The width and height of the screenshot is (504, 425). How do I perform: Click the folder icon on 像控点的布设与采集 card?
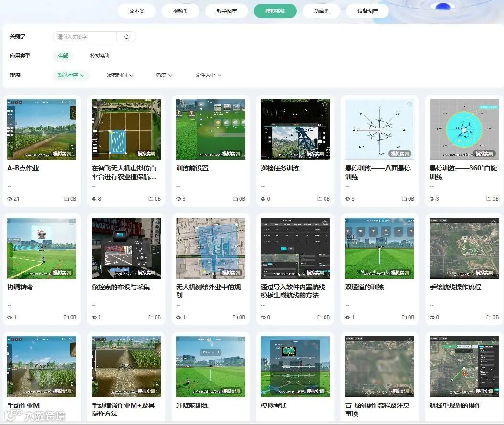click(151, 317)
